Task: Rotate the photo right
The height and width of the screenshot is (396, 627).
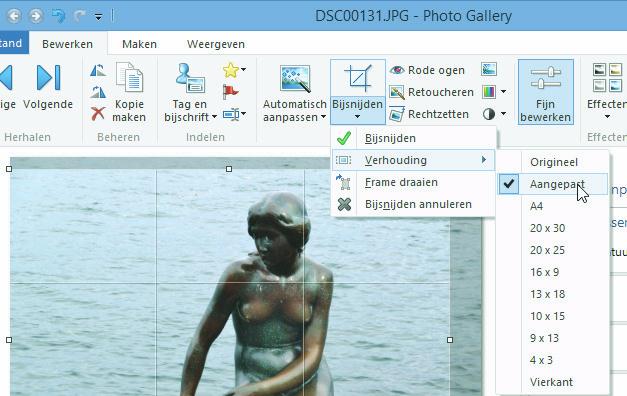Action: pos(98,92)
